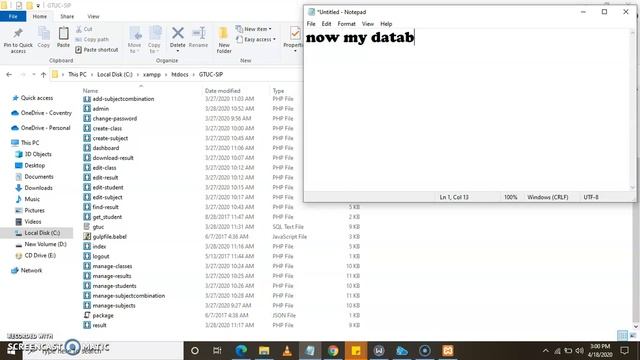Open File Explorer from the taskbar
Screen dimensions: 640x360
264,350
